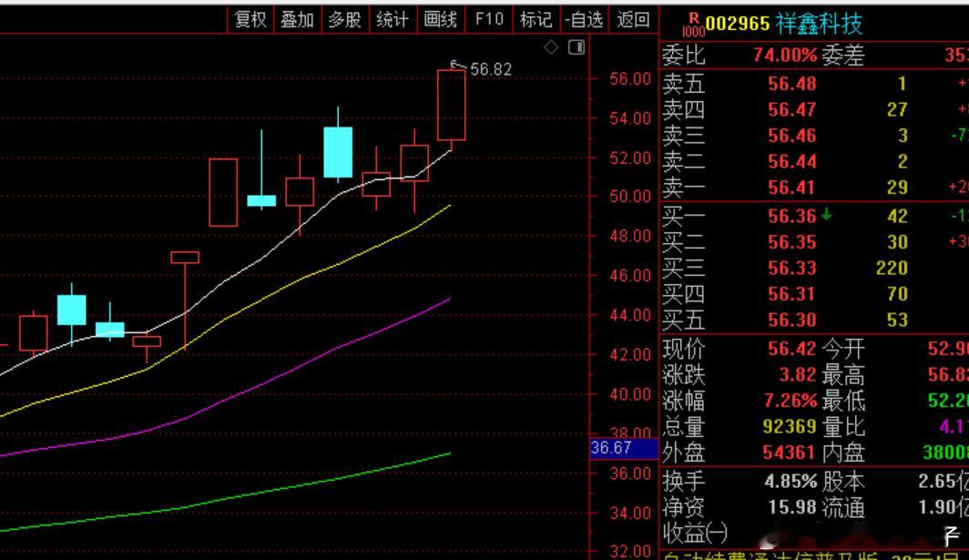
Task: Select stock code 002965
Action: coord(738,24)
